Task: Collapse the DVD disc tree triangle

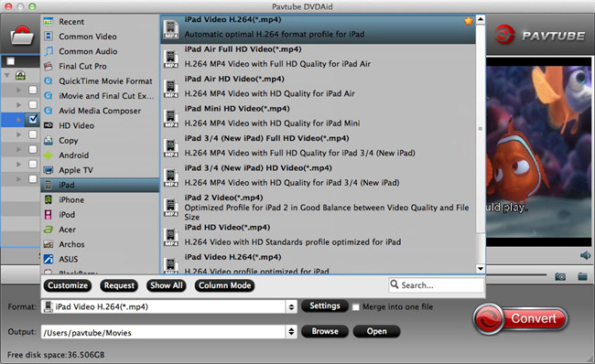Action: click(6, 76)
